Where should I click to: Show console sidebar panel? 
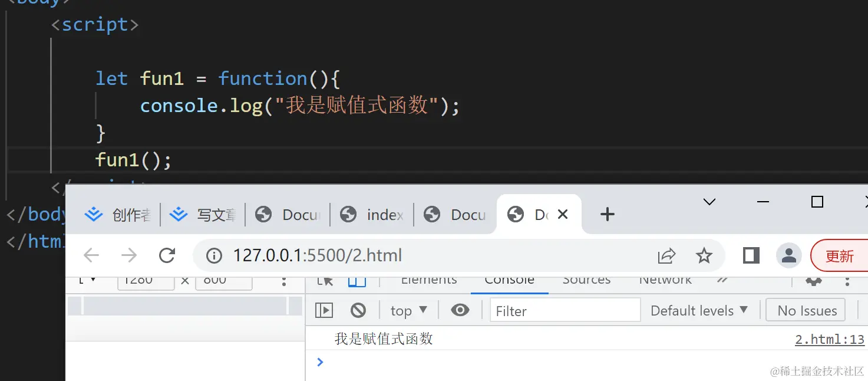(324, 310)
